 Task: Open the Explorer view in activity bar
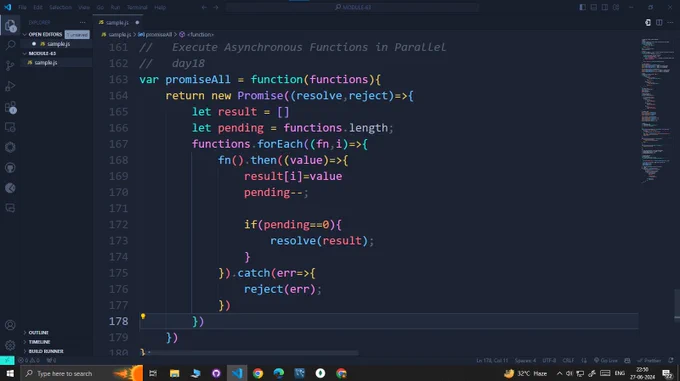coord(10,25)
